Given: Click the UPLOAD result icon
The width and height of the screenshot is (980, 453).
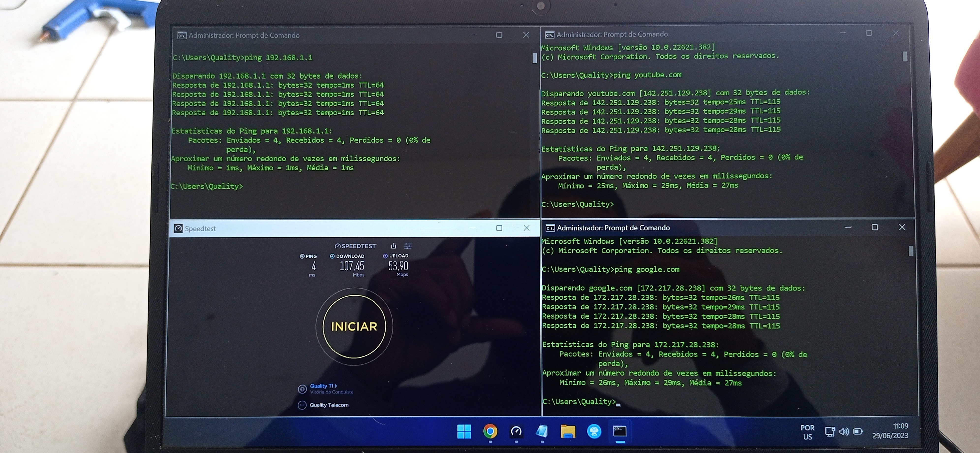Looking at the screenshot, I should pyautogui.click(x=385, y=256).
